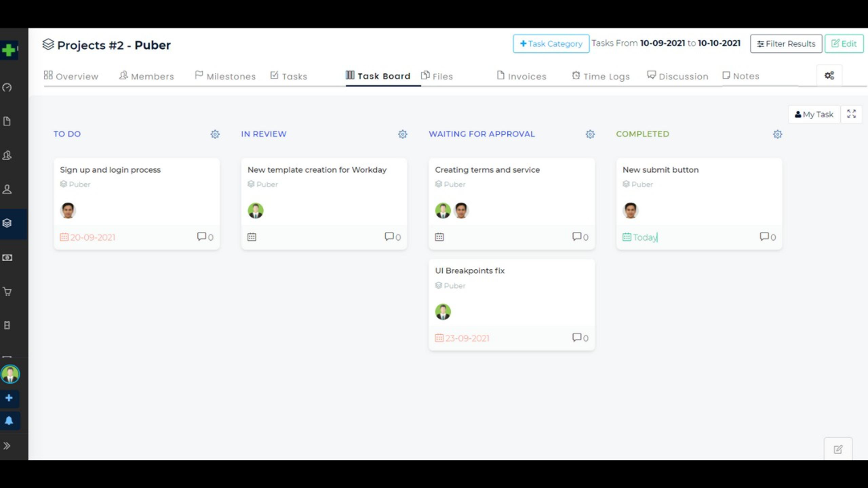868x488 pixels.
Task: Click the Edit project button
Action: pos(844,44)
